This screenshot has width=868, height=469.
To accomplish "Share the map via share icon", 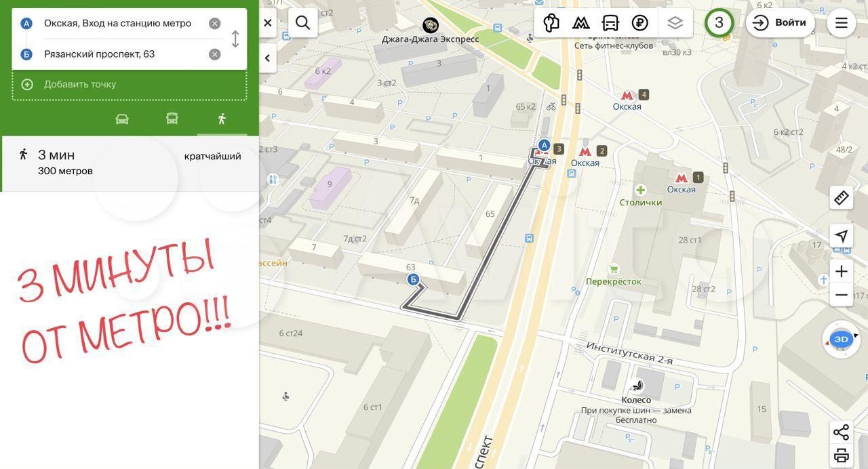I will click(x=841, y=432).
